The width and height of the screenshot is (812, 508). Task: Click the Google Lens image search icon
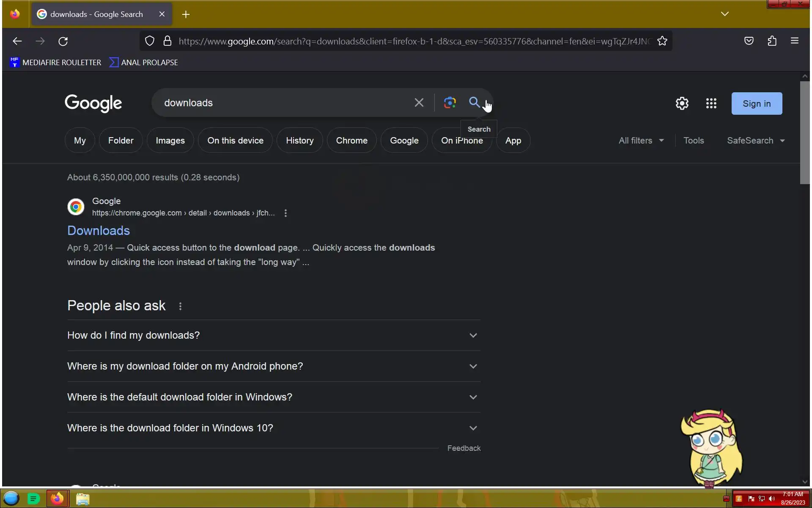coord(450,102)
